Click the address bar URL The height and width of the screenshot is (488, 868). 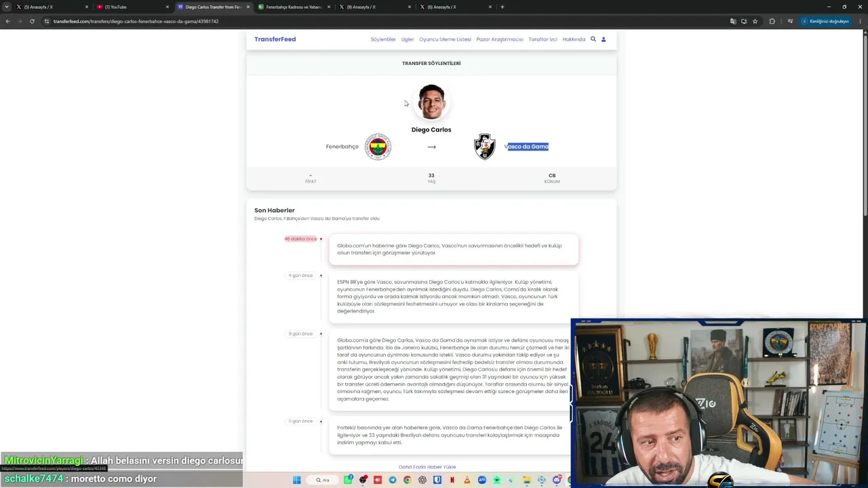click(x=136, y=21)
